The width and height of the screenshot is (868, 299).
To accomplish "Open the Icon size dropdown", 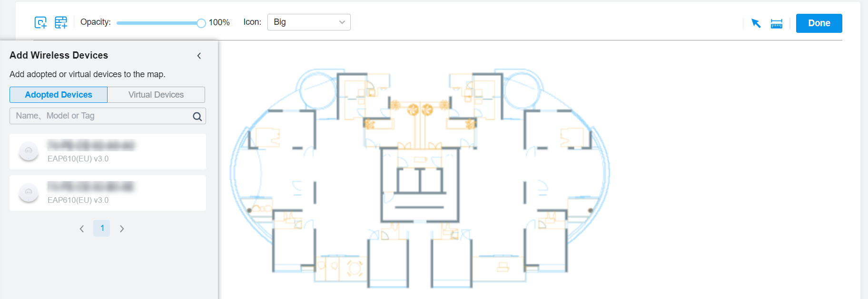I will coord(309,22).
